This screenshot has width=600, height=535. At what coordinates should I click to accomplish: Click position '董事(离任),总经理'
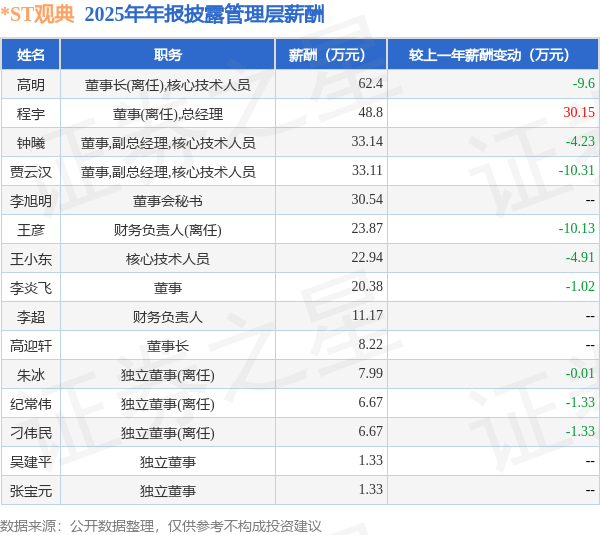pyautogui.click(x=168, y=114)
